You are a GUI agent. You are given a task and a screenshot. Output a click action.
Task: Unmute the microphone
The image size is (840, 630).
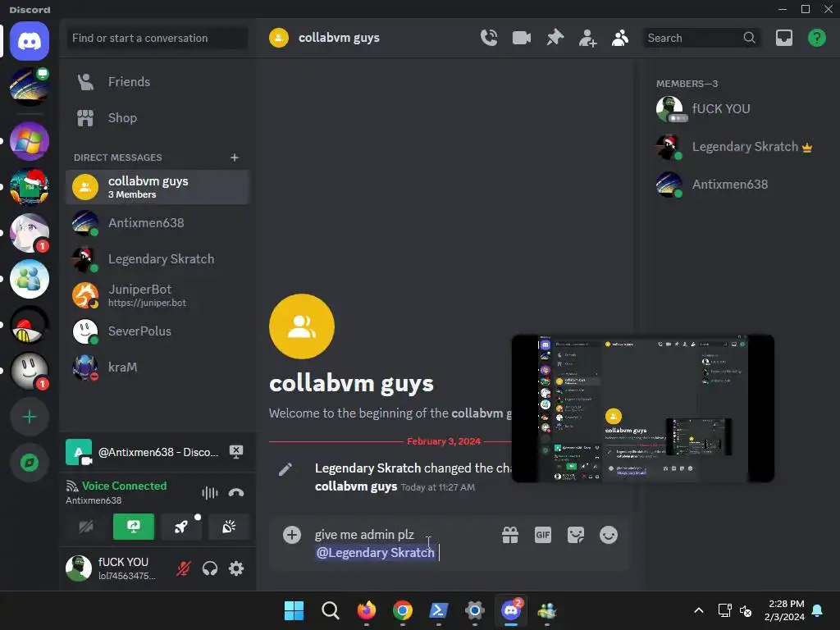tap(183, 568)
